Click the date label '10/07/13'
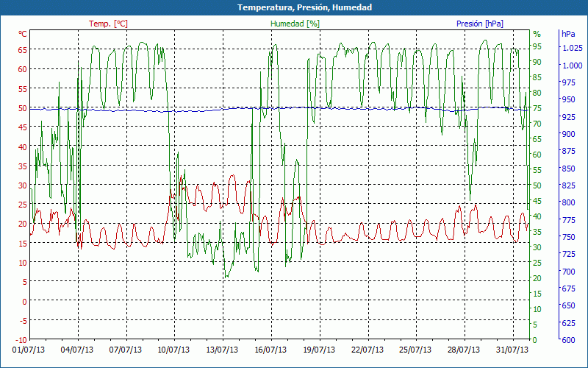 [173, 350]
